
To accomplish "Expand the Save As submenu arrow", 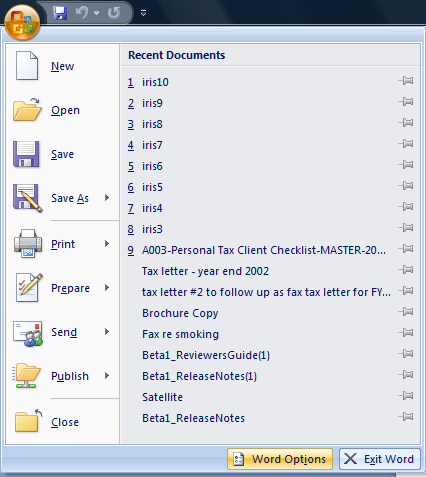I will coord(107,198).
